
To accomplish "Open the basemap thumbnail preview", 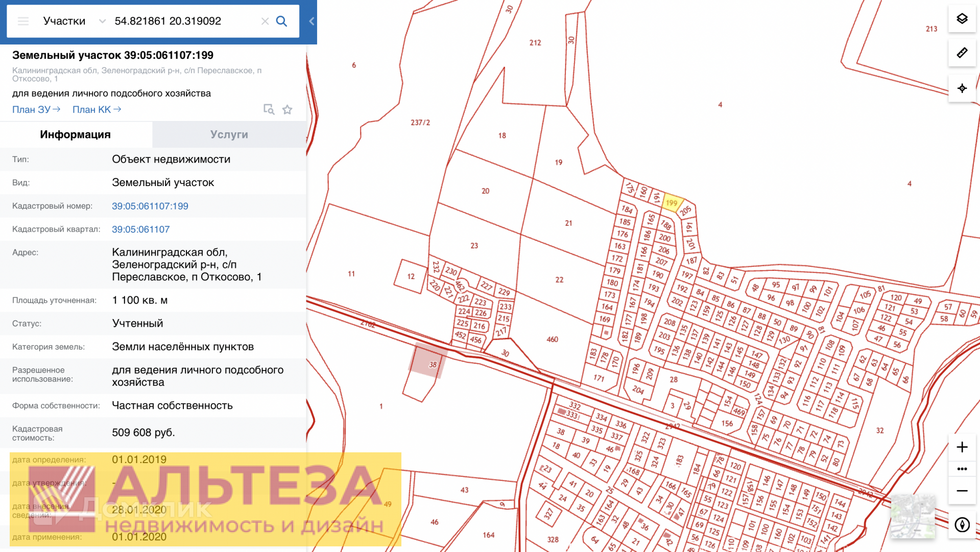I will point(913,516).
